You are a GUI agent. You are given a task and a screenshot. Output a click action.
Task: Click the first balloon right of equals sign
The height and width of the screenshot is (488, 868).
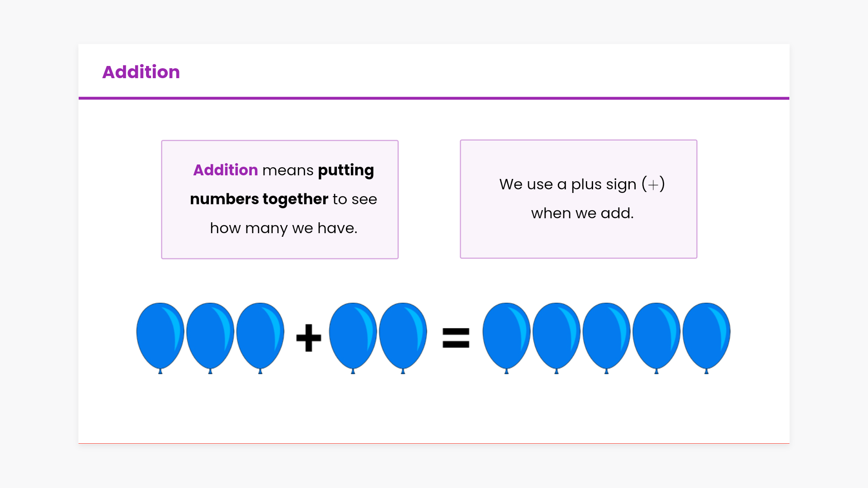coord(506,335)
